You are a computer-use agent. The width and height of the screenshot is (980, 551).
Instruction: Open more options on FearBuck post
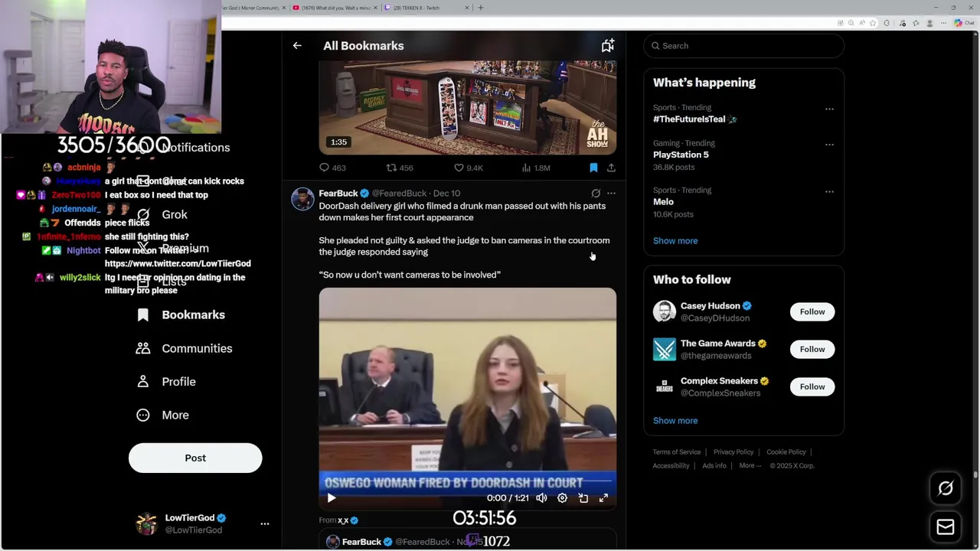[611, 194]
